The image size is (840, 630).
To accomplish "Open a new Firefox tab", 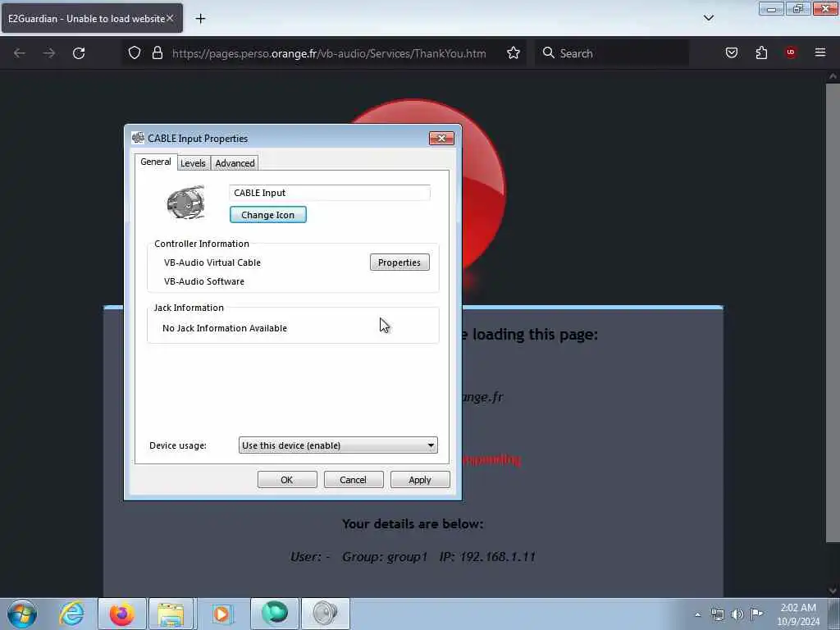I will pyautogui.click(x=200, y=19).
